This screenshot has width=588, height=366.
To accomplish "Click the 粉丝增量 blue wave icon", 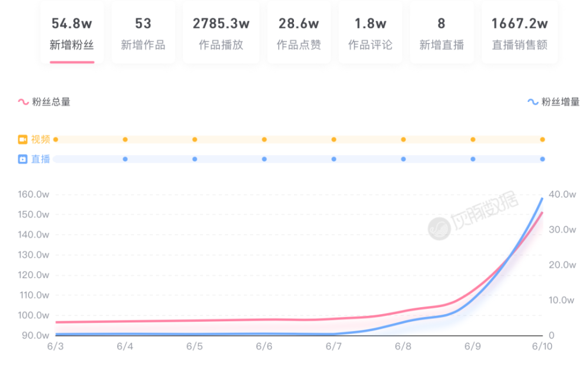I will pyautogui.click(x=533, y=102).
